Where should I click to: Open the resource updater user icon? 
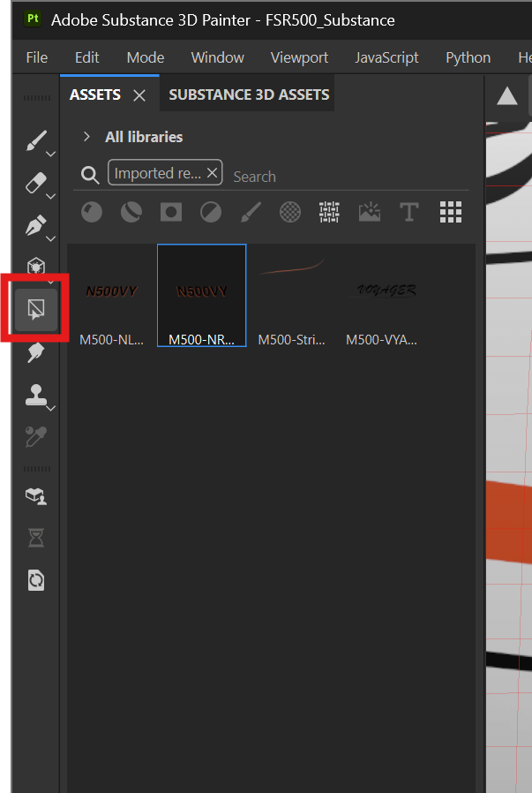point(36,496)
